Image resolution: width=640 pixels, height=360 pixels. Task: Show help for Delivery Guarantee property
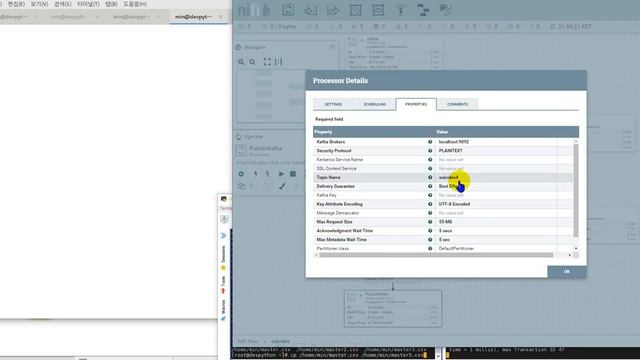[430, 186]
